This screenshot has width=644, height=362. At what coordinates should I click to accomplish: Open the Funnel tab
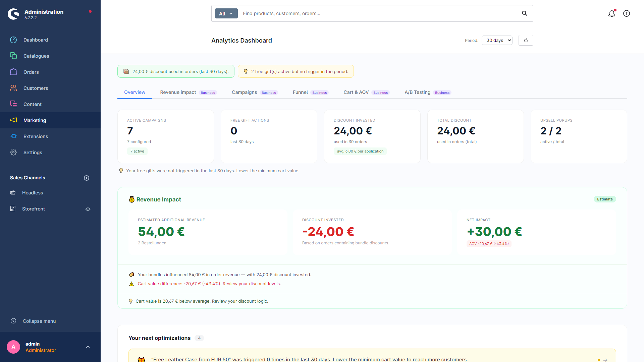(x=311, y=92)
